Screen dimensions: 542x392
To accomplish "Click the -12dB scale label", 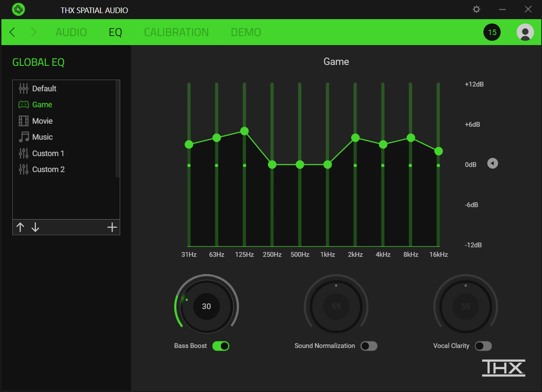I will (473, 245).
